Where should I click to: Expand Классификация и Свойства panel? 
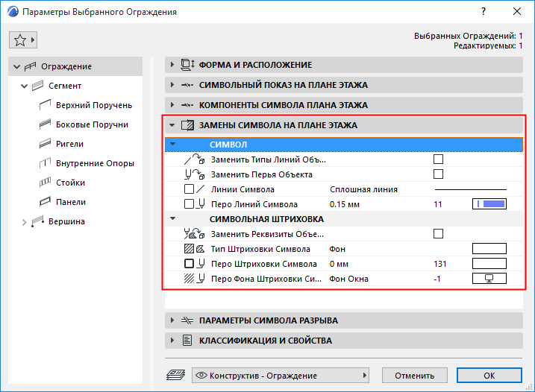click(x=172, y=340)
